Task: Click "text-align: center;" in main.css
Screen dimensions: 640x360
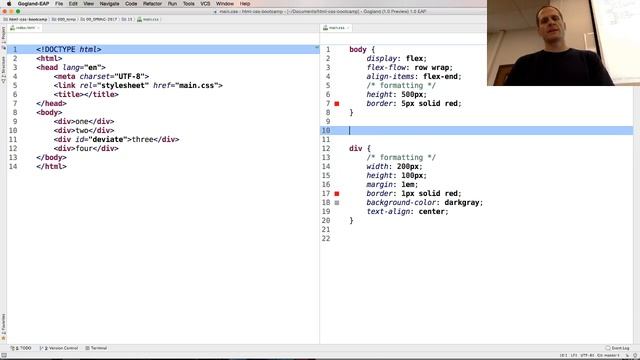Action: [407, 211]
